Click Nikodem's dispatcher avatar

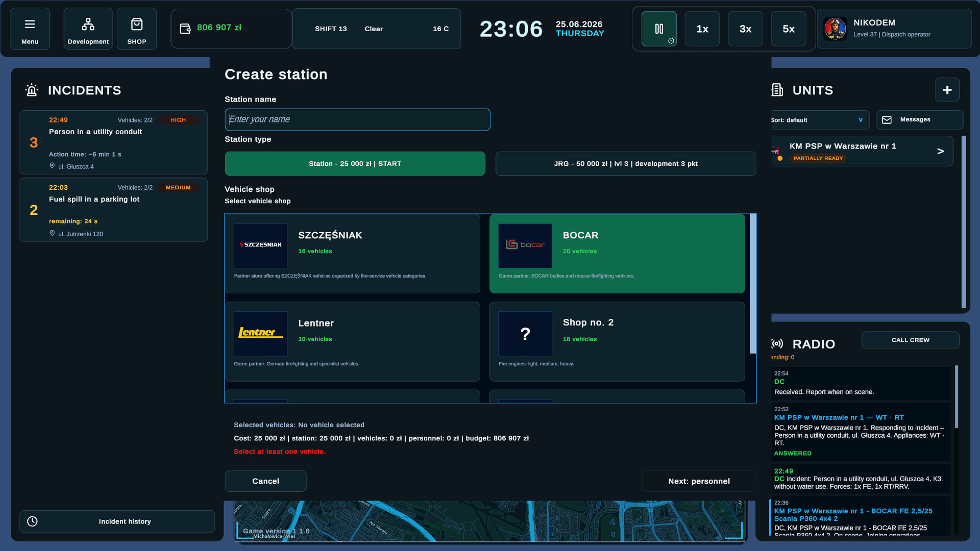(835, 29)
